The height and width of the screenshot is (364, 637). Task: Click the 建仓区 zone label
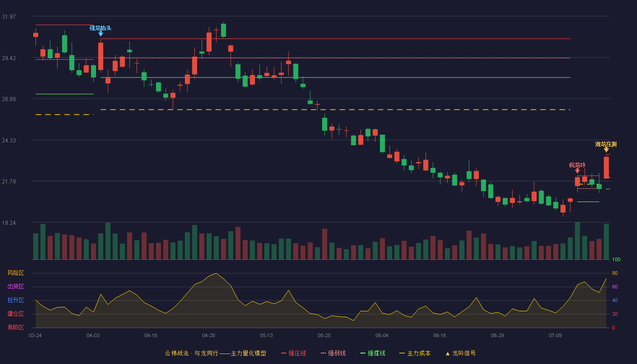coord(15,314)
